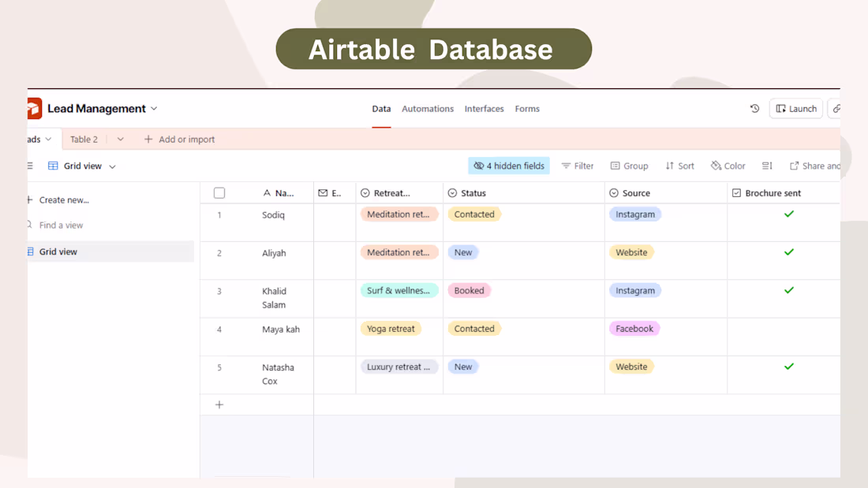Select the name cell Maya kah
This screenshot has height=488, width=868.
(x=281, y=330)
